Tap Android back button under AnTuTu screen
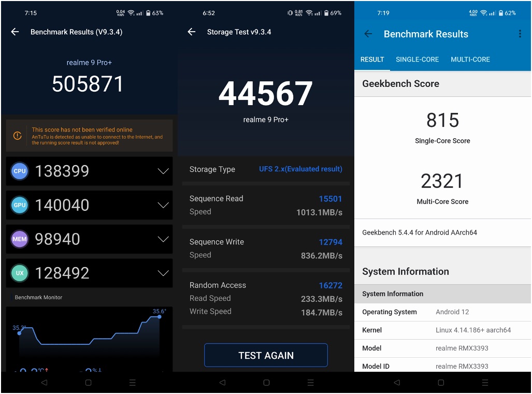The width and height of the screenshot is (532, 394). click(x=44, y=383)
